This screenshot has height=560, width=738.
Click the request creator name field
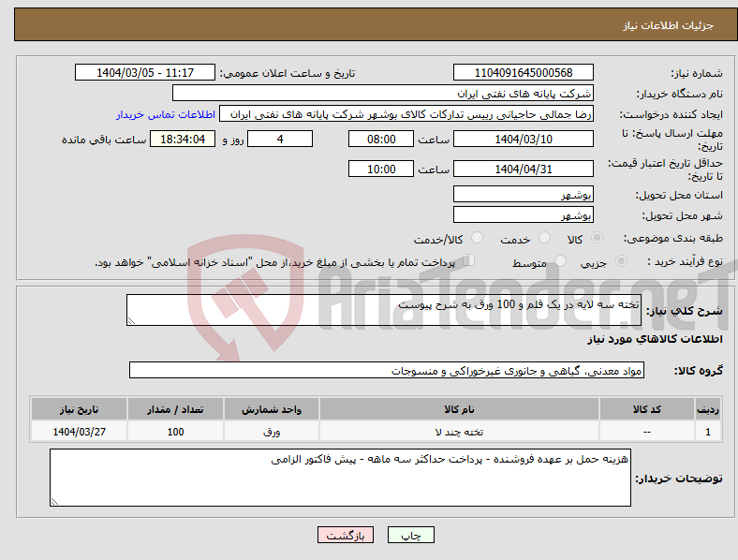pyautogui.click(x=406, y=114)
